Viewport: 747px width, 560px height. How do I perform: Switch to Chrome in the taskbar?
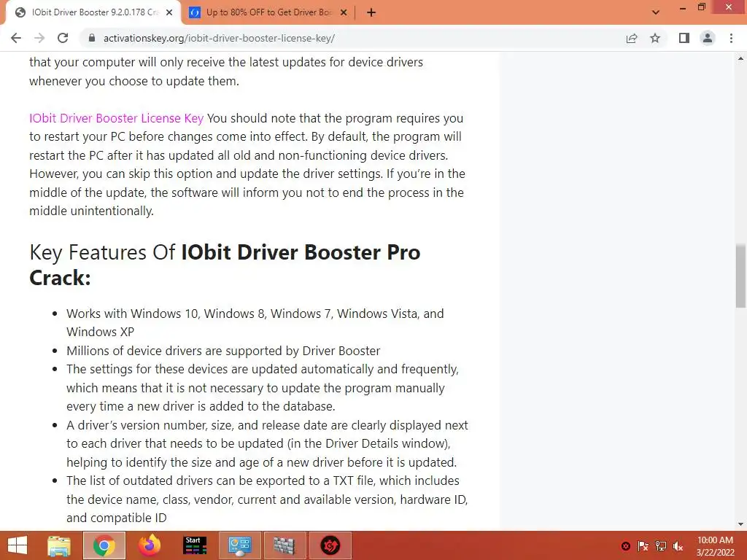(104, 545)
